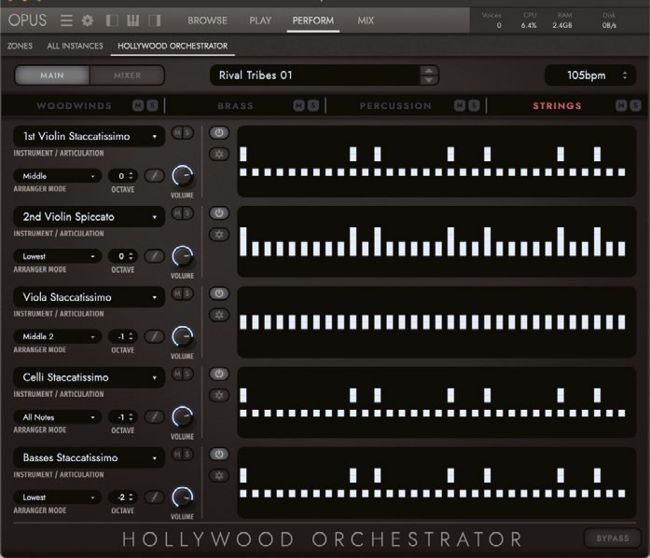The image size is (650, 558).
Task: Mute or solo the Celli track
Action: (182, 374)
